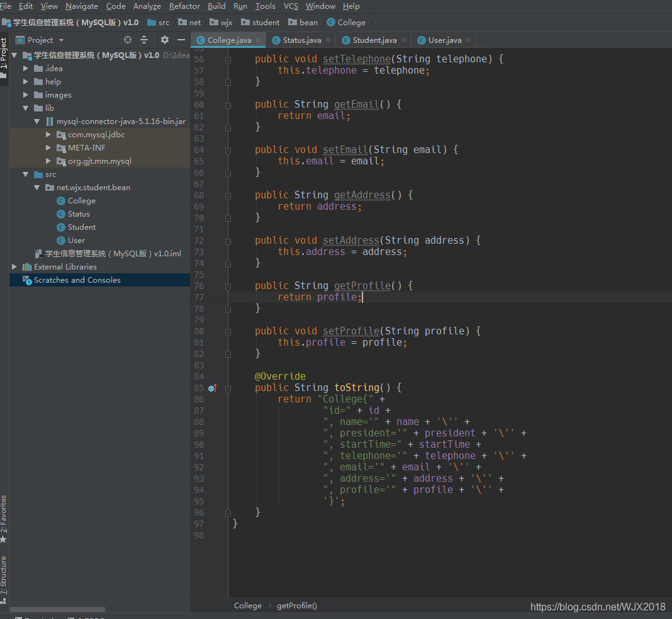The width and height of the screenshot is (672, 619).
Task: Select the College class icon in tree
Action: click(x=61, y=201)
